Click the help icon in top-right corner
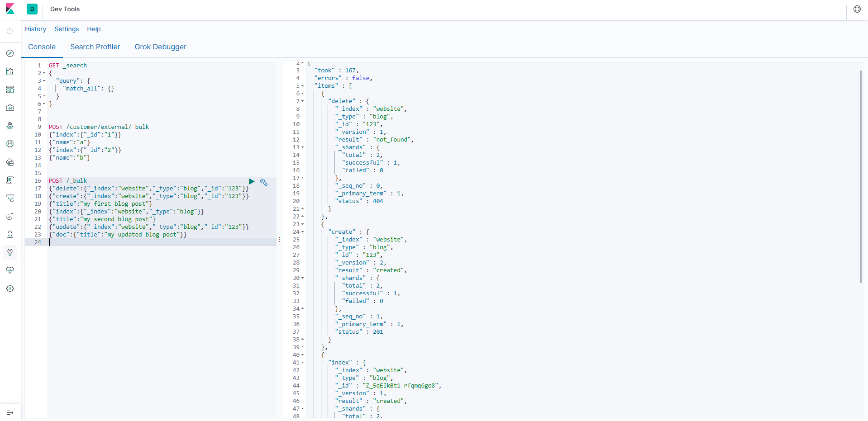 (x=857, y=9)
